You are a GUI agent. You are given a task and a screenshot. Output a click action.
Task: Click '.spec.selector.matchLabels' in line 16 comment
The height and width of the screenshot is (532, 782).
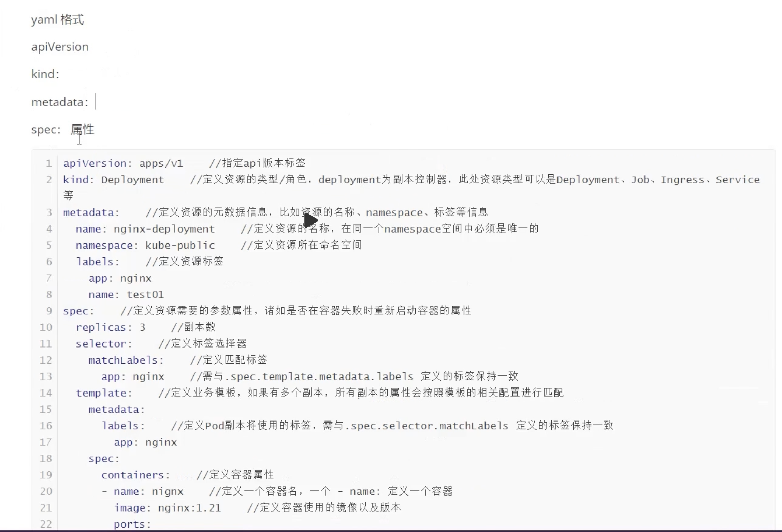coord(427,426)
